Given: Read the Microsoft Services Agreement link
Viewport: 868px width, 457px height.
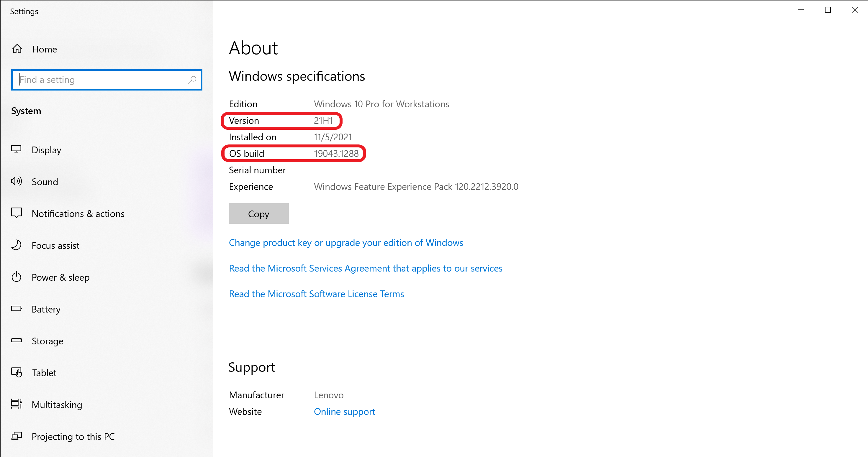Looking at the screenshot, I should click(365, 268).
